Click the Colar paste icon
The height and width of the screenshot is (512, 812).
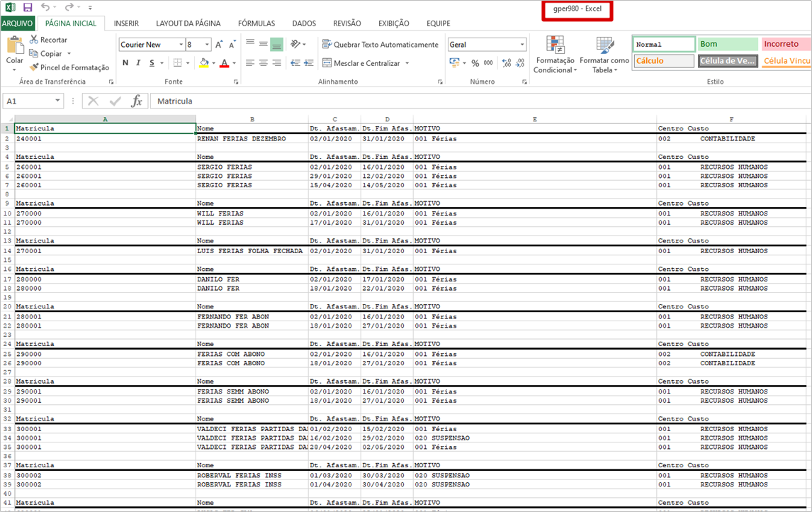[x=14, y=45]
